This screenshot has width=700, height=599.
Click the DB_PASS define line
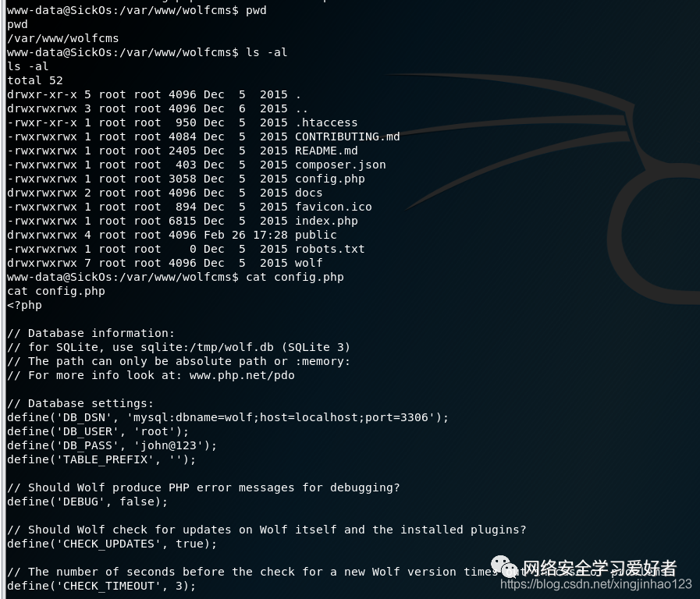pyautogui.click(x=112, y=445)
